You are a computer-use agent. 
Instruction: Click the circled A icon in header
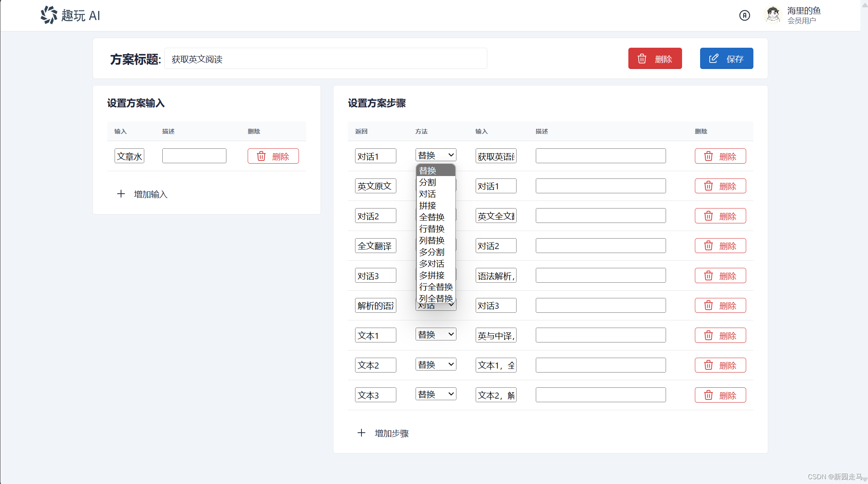tap(744, 15)
